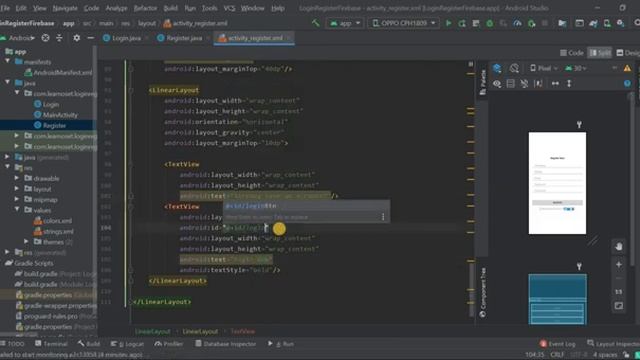Click the orange warning triangle icon
640x360 pixels.
[627, 68]
